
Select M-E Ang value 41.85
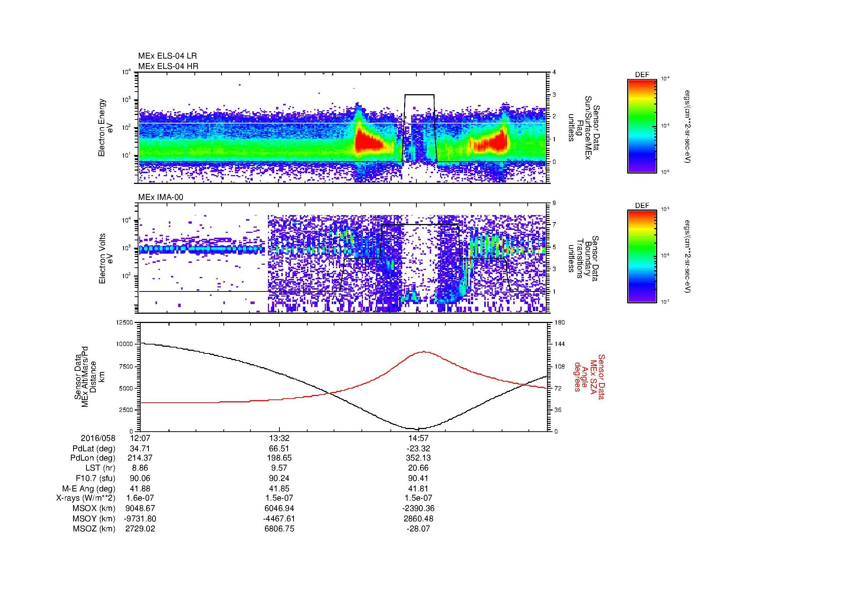point(279,488)
